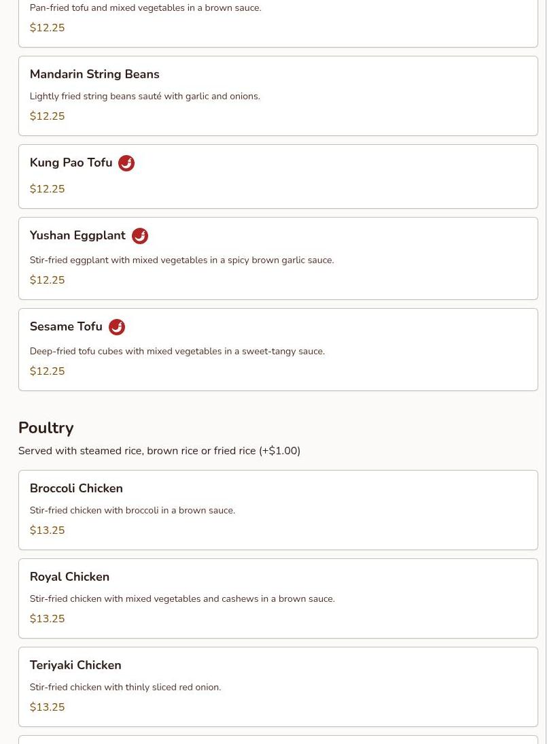Open the Mandarin String Beans item

point(94,74)
